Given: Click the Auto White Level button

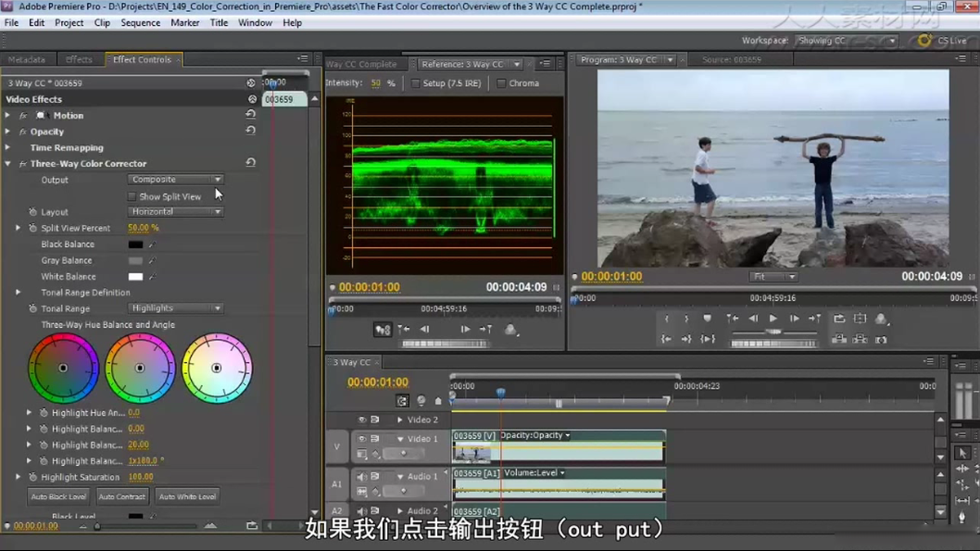Looking at the screenshot, I should click(x=187, y=496).
